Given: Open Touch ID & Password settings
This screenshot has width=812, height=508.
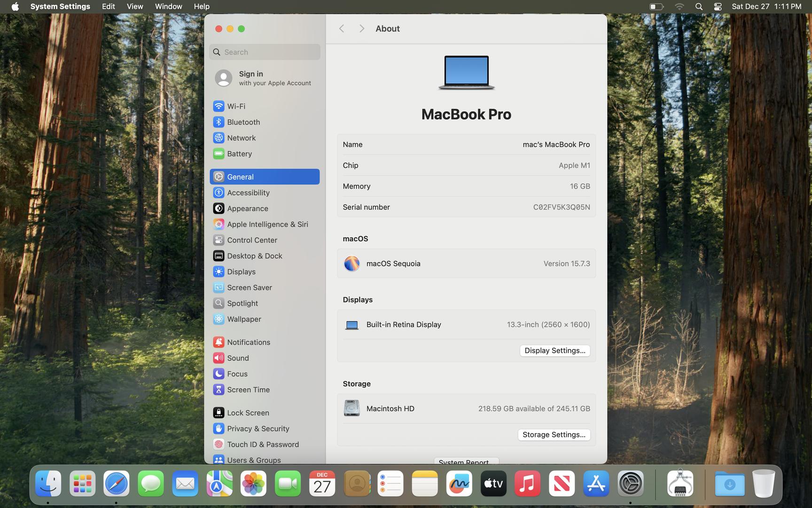Looking at the screenshot, I should (x=262, y=444).
